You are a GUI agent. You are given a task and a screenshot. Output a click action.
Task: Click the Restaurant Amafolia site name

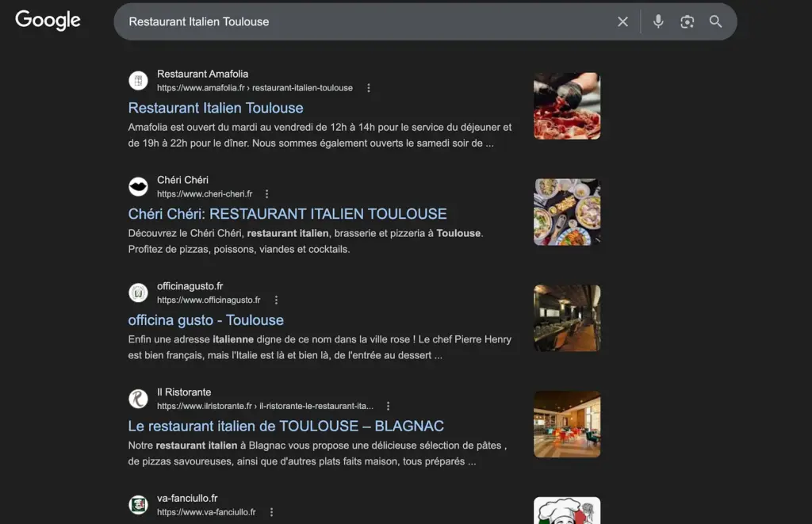coord(202,74)
